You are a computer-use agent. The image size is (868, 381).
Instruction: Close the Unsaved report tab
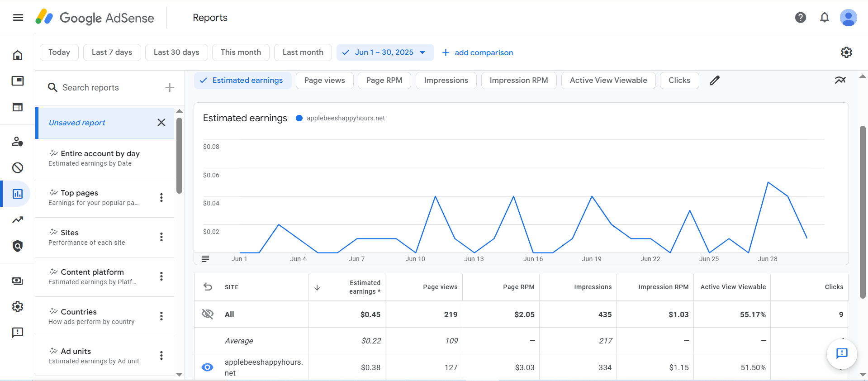coord(161,123)
